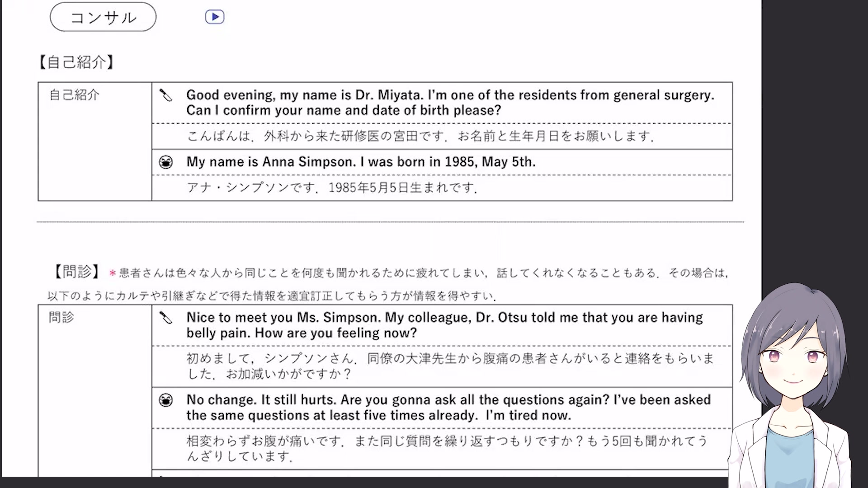The image size is (868, 488).
Task: Click the note line starting 以下のようにカルテや引継ぎ
Action: click(271, 296)
